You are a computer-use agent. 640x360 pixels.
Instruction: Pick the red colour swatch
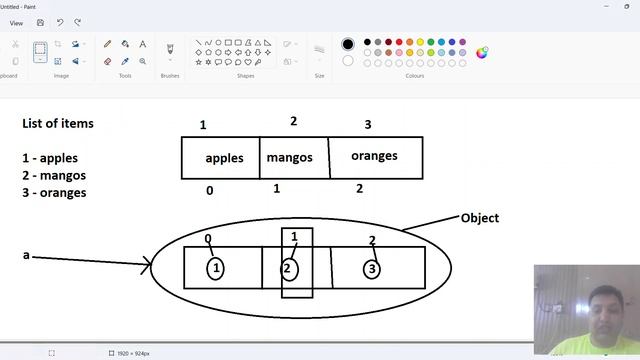coord(399,42)
